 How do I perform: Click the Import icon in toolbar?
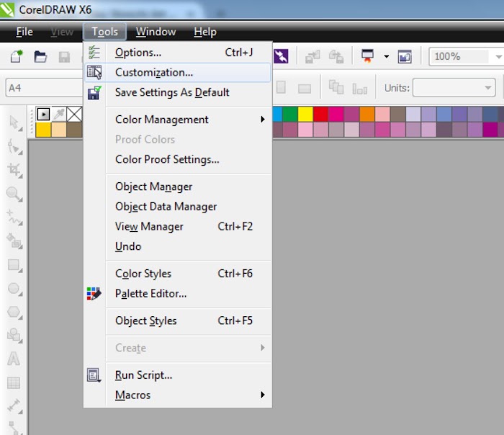312,57
